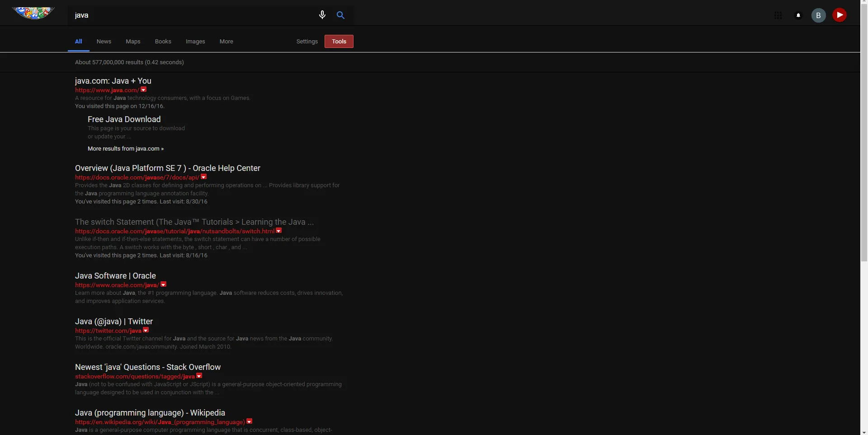Image resolution: width=868 pixels, height=435 pixels.
Task: Open the notifications bell icon
Action: tap(798, 15)
